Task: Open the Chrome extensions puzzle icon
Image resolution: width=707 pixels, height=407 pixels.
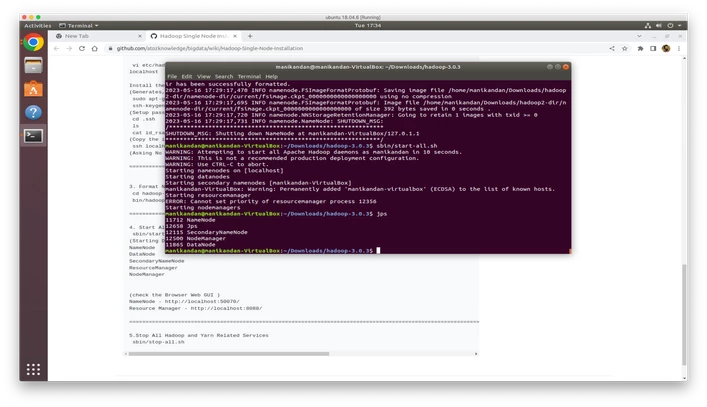Action: point(640,48)
